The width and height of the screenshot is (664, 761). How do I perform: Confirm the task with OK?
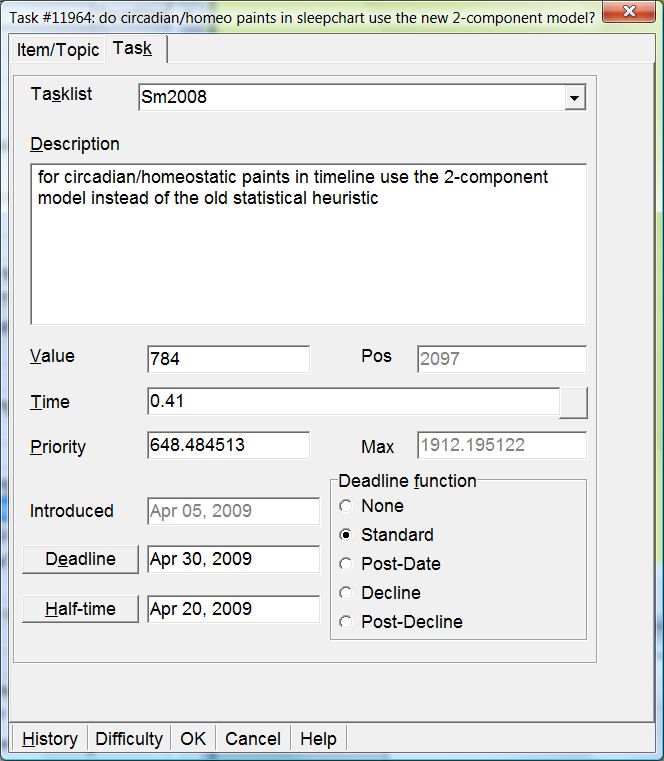[x=193, y=739]
